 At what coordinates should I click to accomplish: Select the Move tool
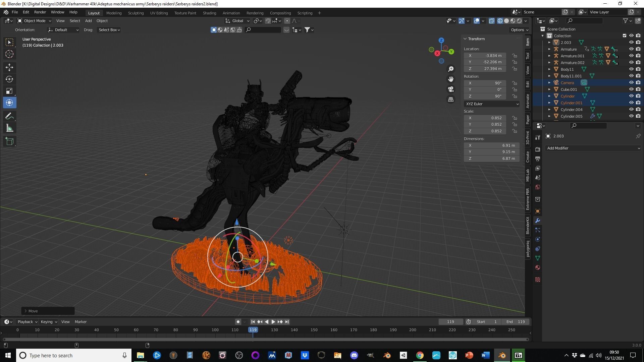pyautogui.click(x=9, y=67)
